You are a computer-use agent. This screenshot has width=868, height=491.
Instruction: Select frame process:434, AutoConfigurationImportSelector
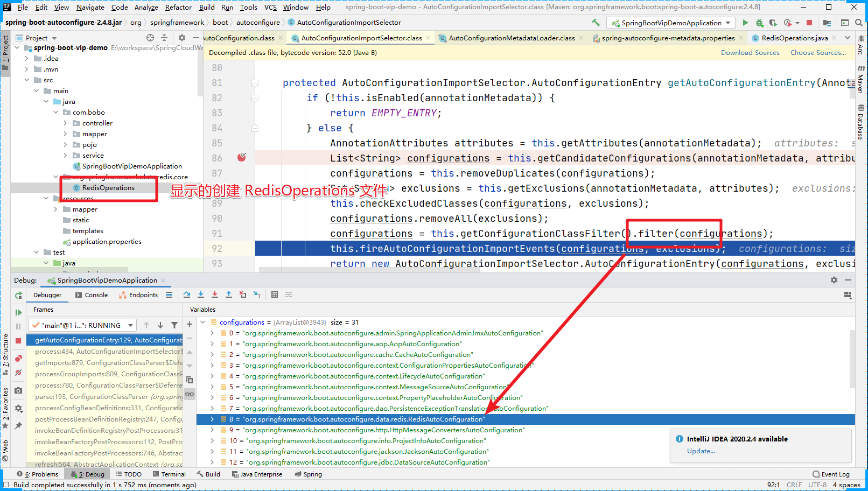click(109, 352)
